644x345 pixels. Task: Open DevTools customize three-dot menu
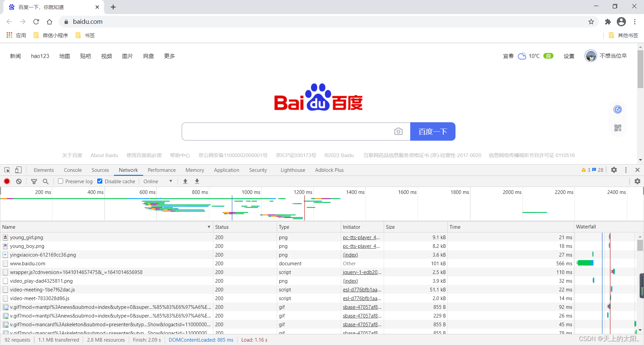tap(626, 170)
